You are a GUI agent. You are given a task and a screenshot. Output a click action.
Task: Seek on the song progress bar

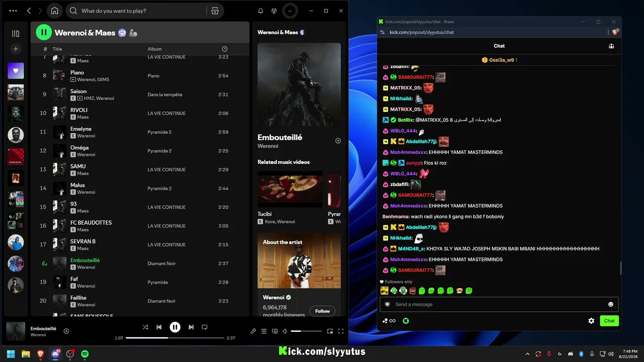click(x=175, y=338)
